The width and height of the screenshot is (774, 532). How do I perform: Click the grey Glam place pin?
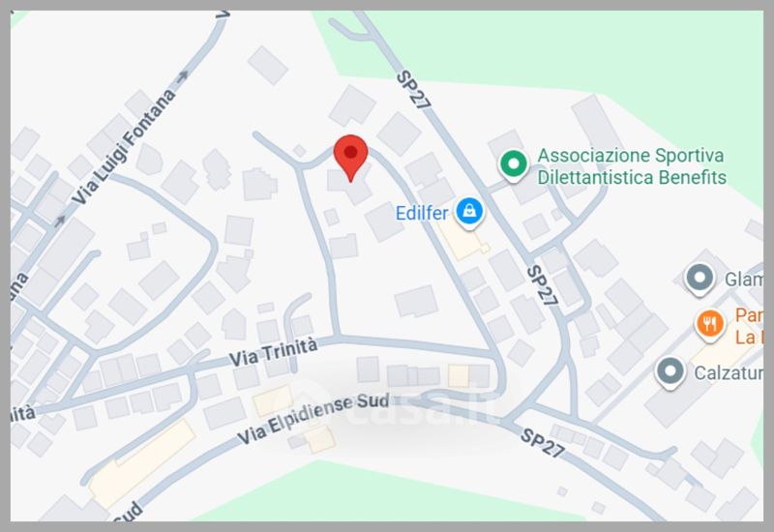coord(700,280)
